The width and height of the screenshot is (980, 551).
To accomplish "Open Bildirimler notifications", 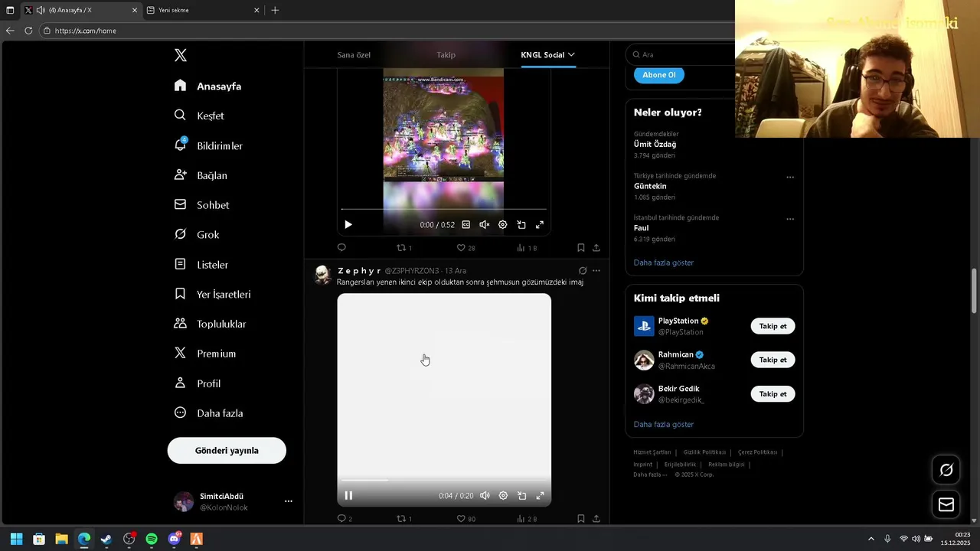I will coord(208,145).
